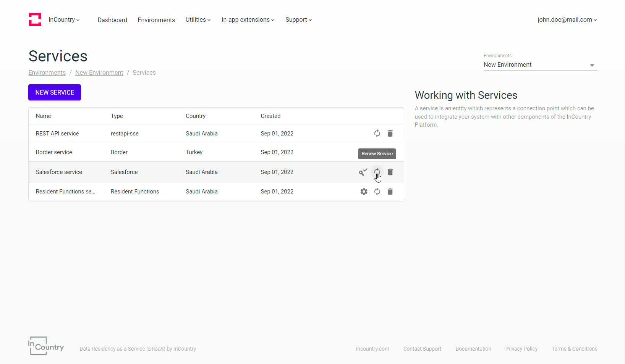Click the NEW SERVICE button
The height and width of the screenshot is (364, 625).
click(x=55, y=92)
